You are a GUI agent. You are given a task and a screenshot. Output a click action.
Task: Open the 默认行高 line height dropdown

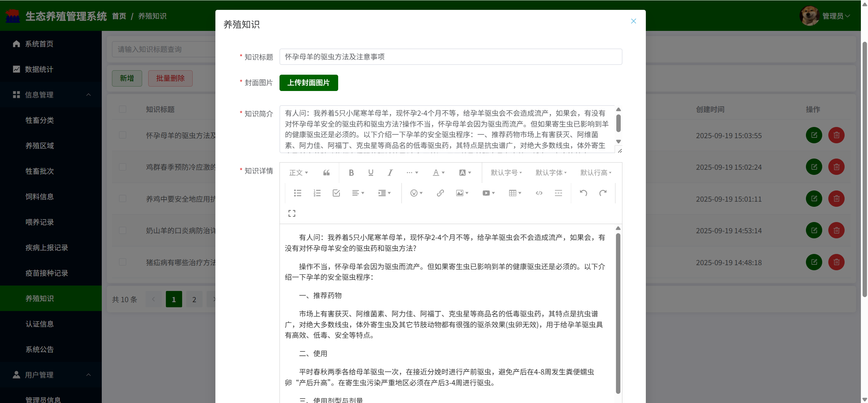596,173
